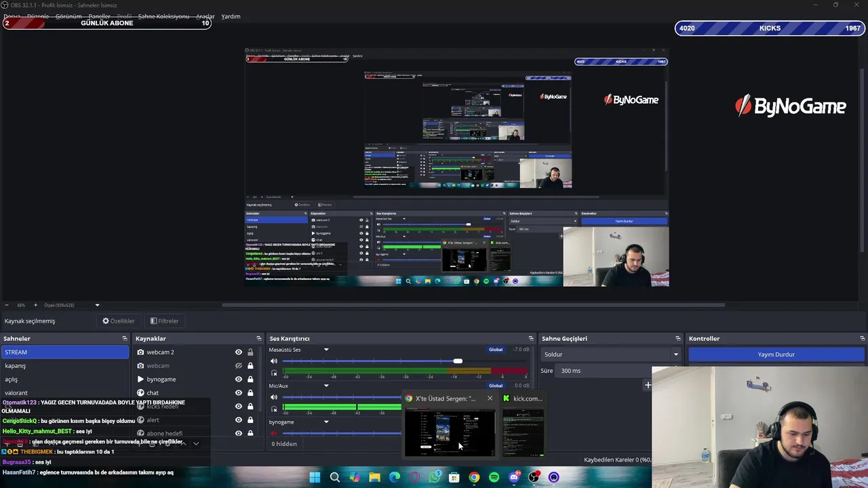
Task: Toggle monitoring icon under Mic/Aux
Action: point(274,409)
